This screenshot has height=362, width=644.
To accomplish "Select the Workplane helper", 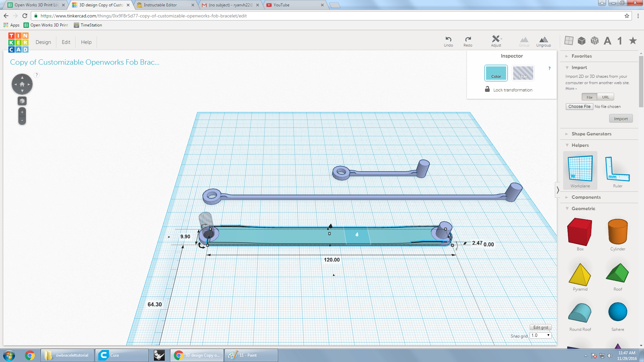I will (580, 171).
